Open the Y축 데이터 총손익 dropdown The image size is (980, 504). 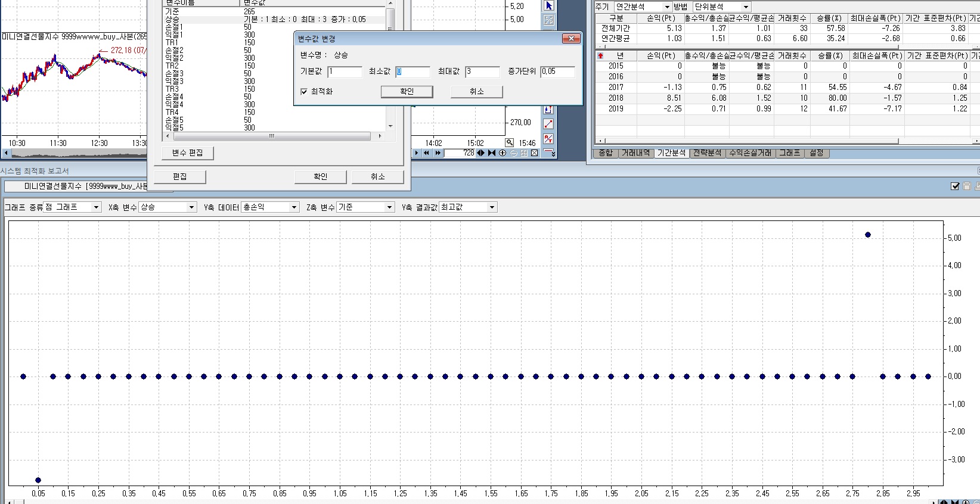[270, 207]
